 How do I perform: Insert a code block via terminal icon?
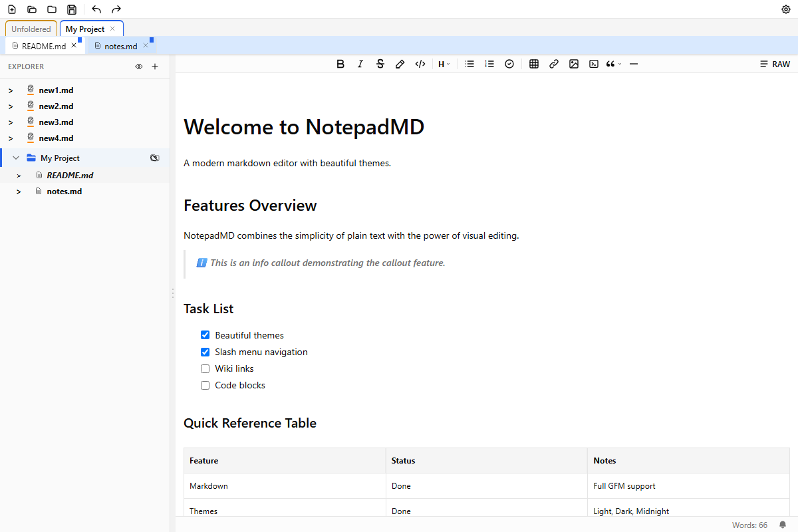594,63
